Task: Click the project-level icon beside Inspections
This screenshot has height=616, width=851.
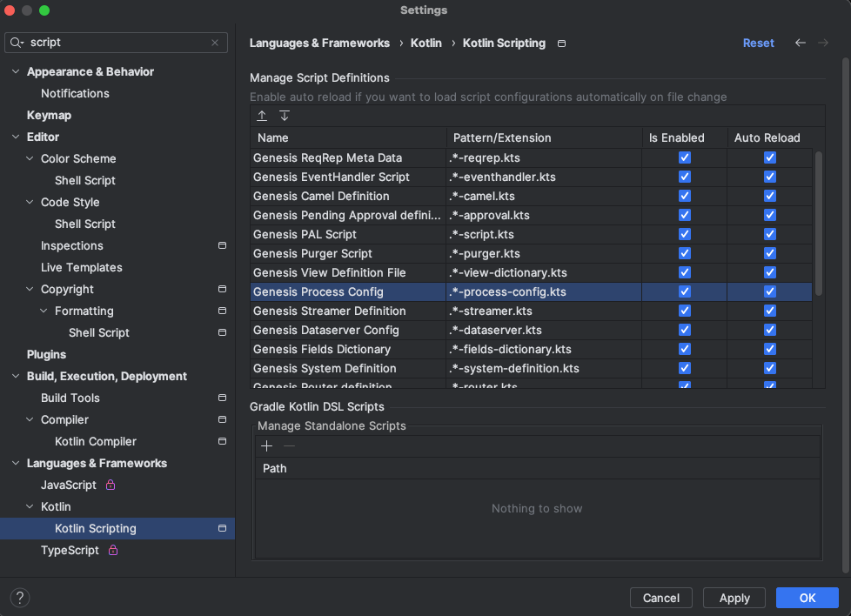Action: pos(222,245)
